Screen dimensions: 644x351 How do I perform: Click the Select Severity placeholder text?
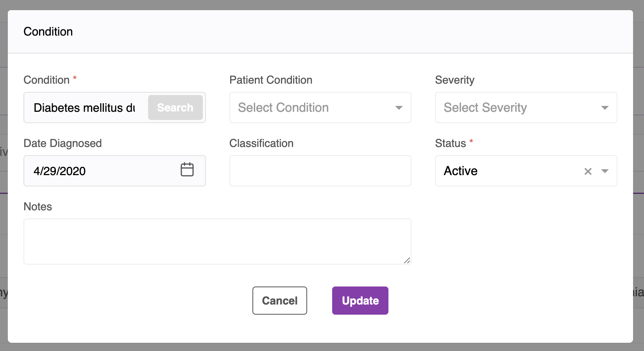click(x=485, y=108)
